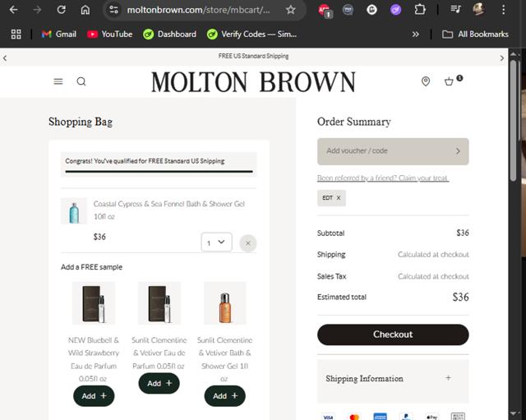Screen dimensions: 526x420
Task: Go back with the browser back arrow
Action: 13,10
